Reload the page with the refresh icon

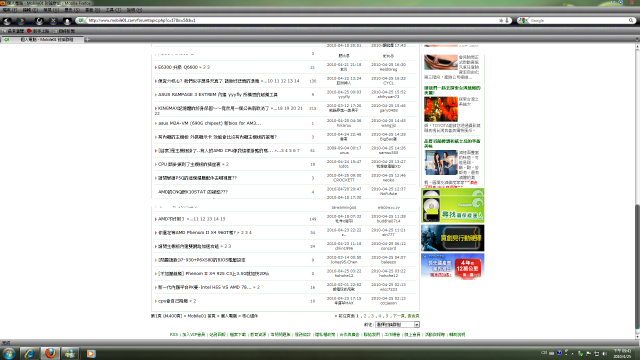(39, 20)
